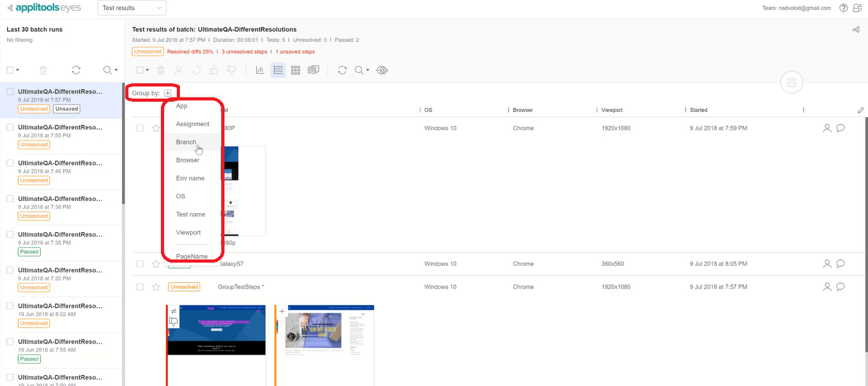Click assignee icon on 7:59 PM row

(x=827, y=128)
